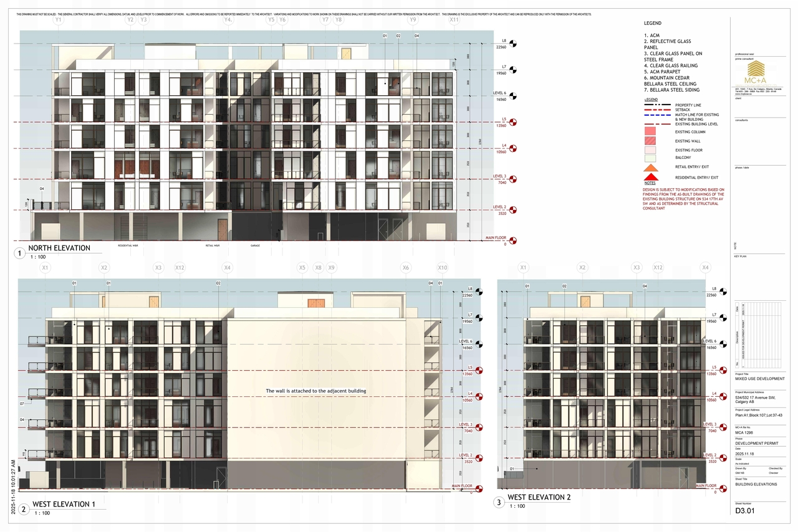
Task: Click view number 3 circle for West Elevation 2
Action: pyautogui.click(x=498, y=503)
